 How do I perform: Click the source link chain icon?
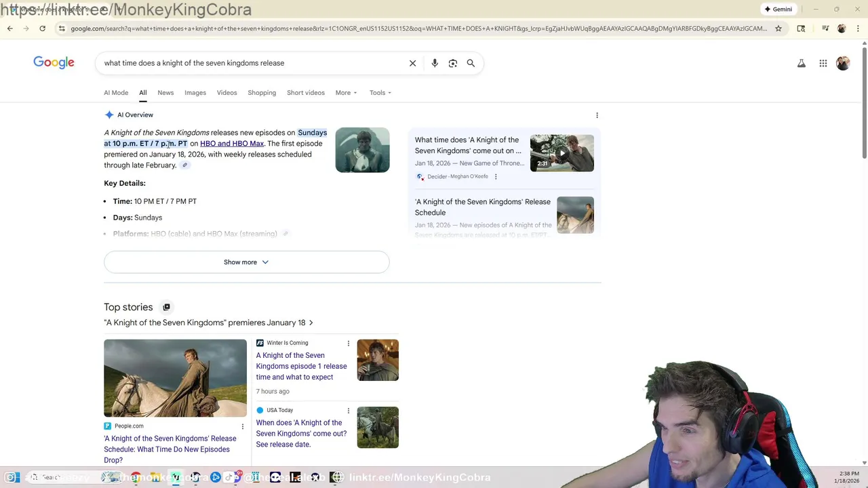pos(184,165)
